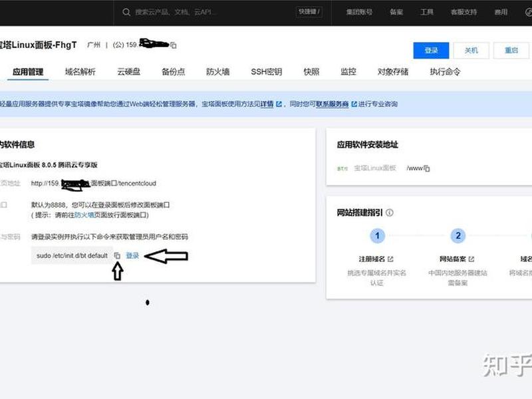Viewport: 532px width, 399px height.
Task: Click the 重启 button
Action: tap(511, 51)
